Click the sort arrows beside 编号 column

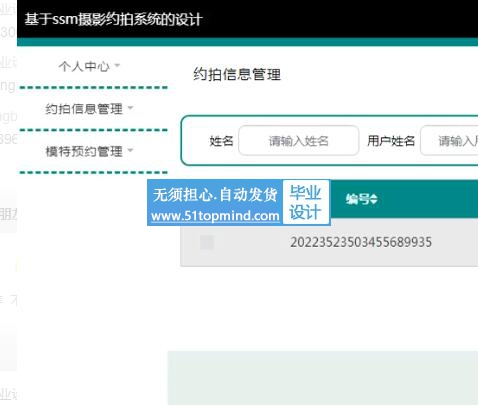pos(374,199)
